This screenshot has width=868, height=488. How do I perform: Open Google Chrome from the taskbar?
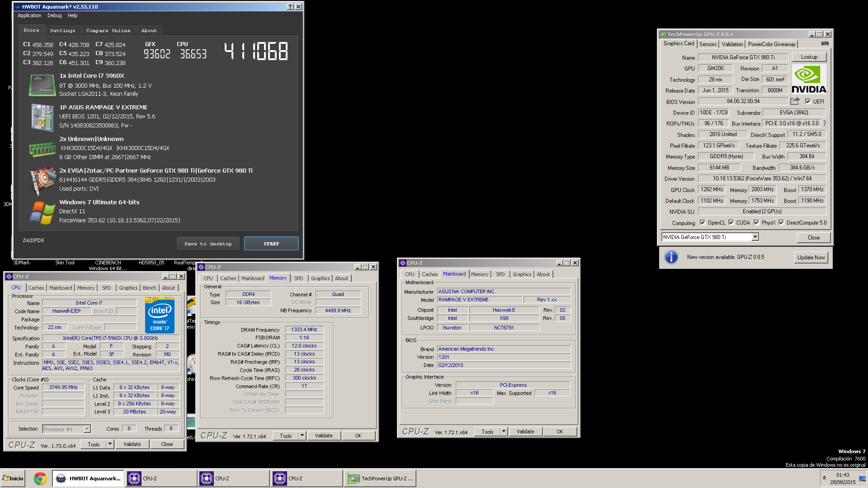pyautogui.click(x=40, y=479)
